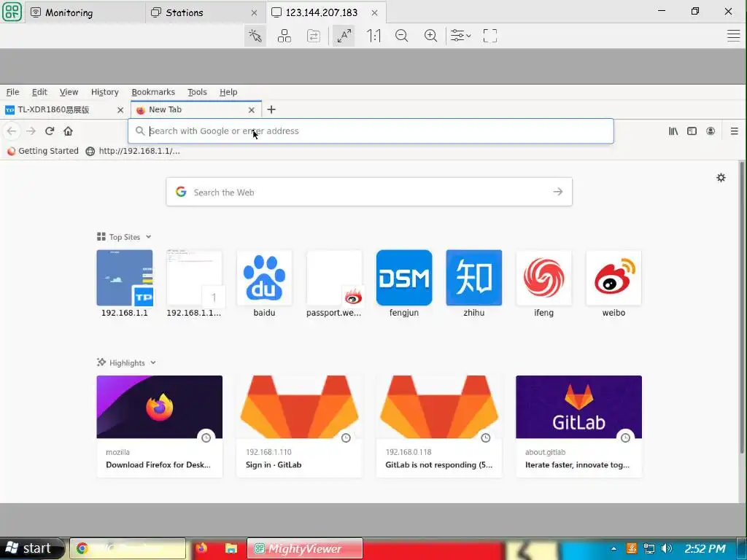Open the Firefox History menu
Viewport: 747px width, 560px height.
[104, 92]
